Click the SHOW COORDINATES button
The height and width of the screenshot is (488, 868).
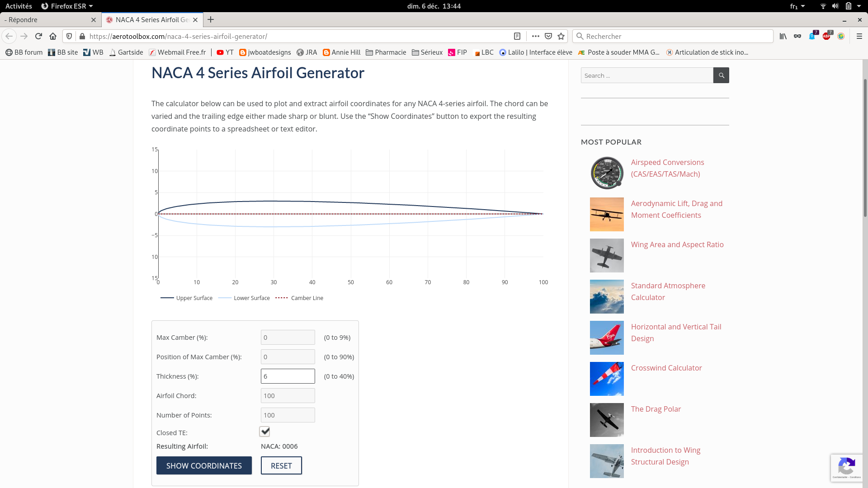point(204,465)
